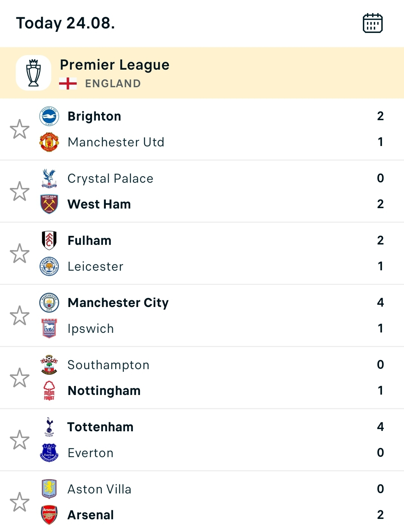Click the Manchester Utd club crest
Image resolution: width=404 pixels, height=532 pixels.
(49, 142)
